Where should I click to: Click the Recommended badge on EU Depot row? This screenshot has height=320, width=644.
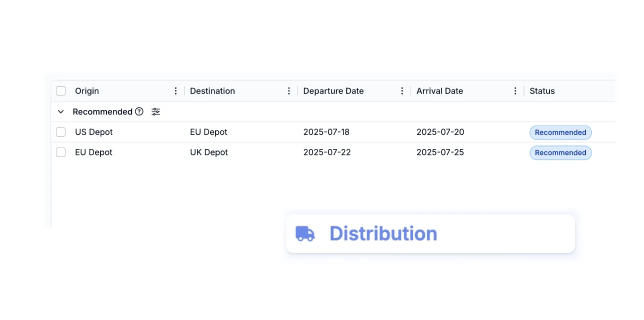coord(560,152)
